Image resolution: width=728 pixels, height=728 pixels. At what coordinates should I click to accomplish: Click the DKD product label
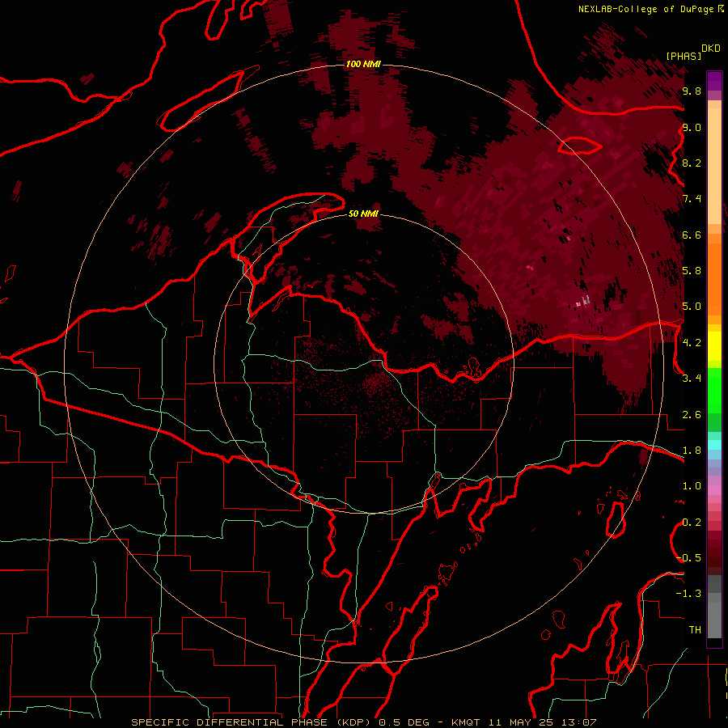click(711, 49)
